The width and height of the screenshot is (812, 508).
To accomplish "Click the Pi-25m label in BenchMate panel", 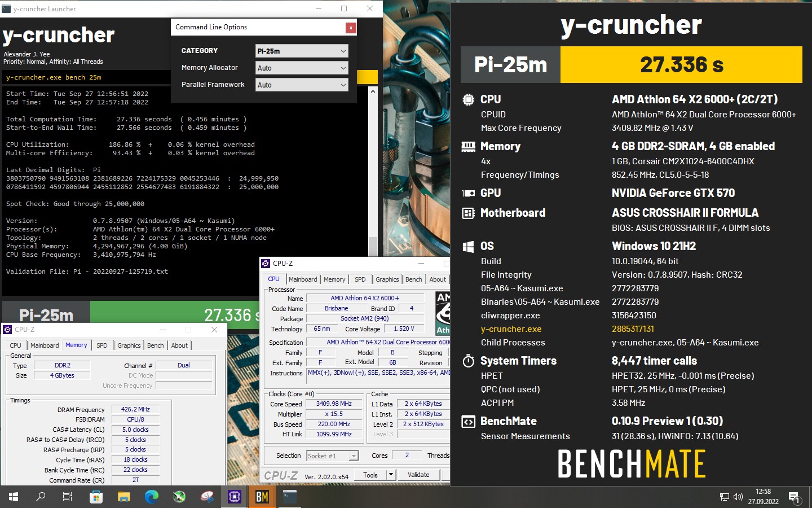I will [x=511, y=65].
